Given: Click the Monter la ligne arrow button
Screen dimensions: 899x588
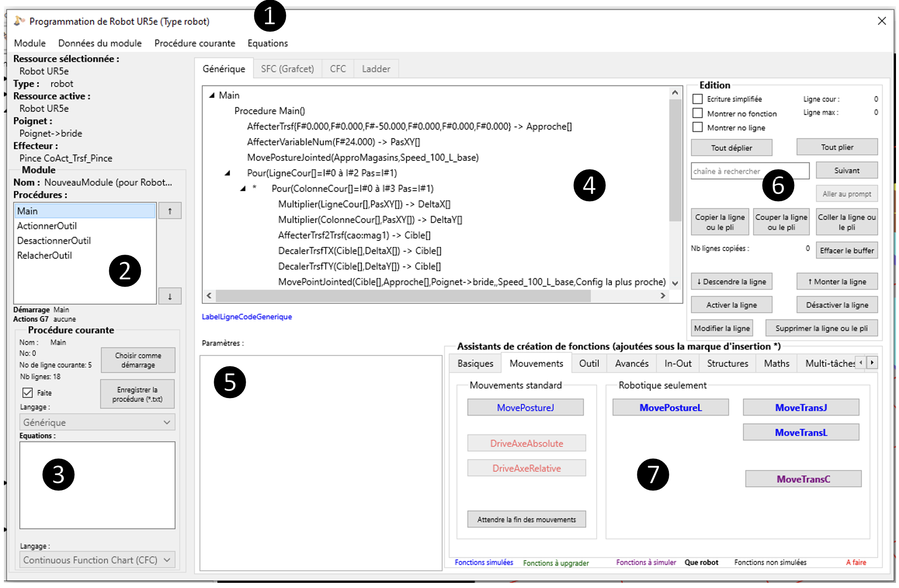Looking at the screenshot, I should coord(837,282).
